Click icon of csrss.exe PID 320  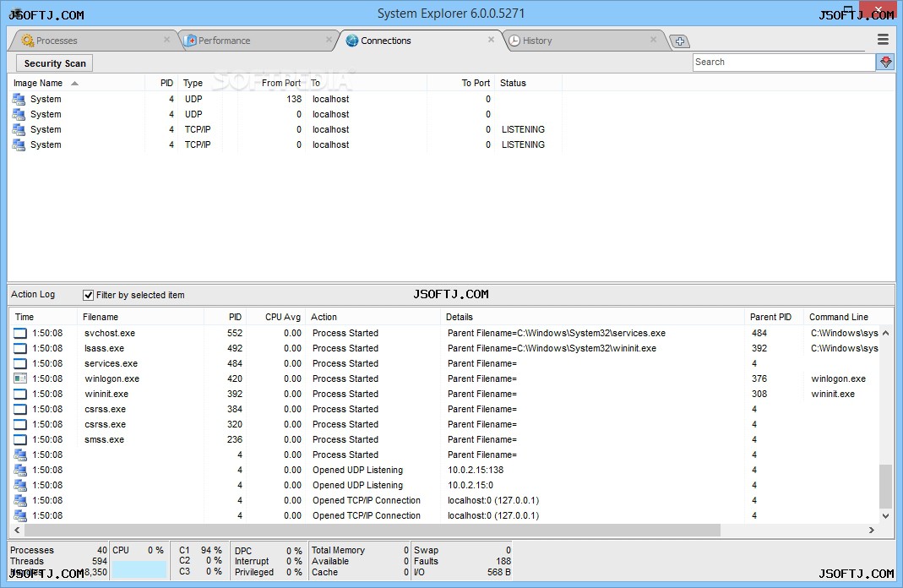20,424
